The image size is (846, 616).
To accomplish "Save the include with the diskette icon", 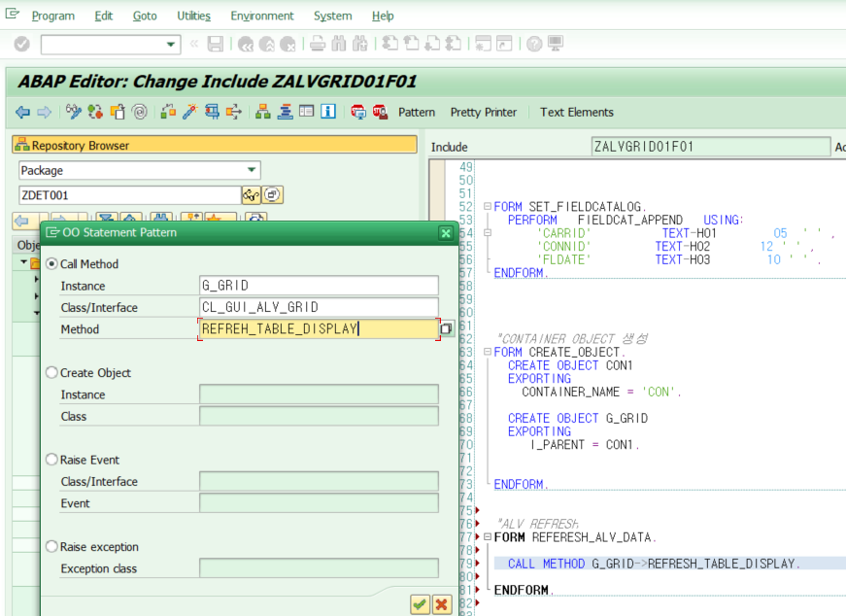I will point(216,44).
